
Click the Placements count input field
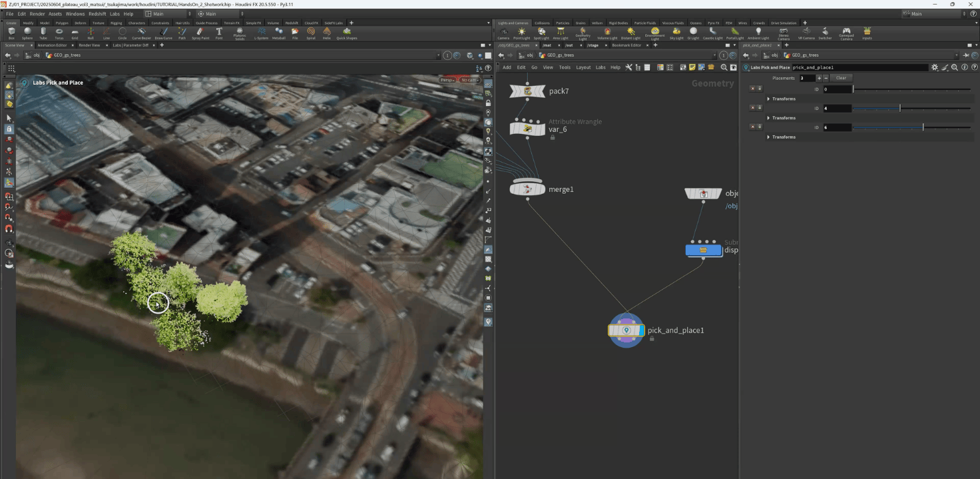[x=807, y=78]
